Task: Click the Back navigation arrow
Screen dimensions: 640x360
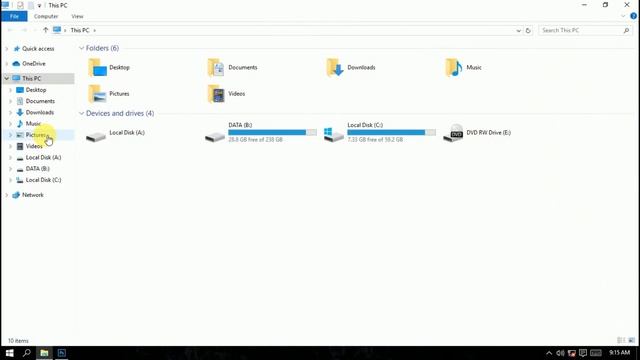Action: point(11,30)
